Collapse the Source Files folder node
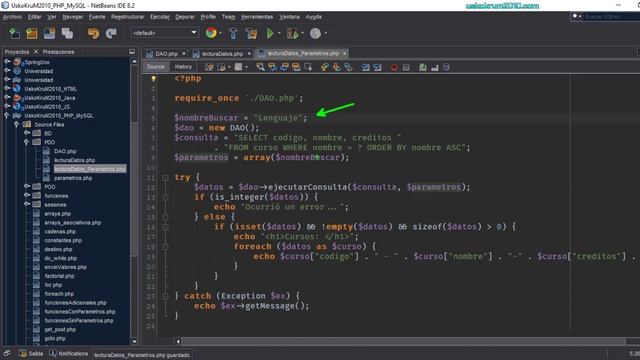Image resolution: width=640 pixels, height=360 pixels. coord(16,124)
